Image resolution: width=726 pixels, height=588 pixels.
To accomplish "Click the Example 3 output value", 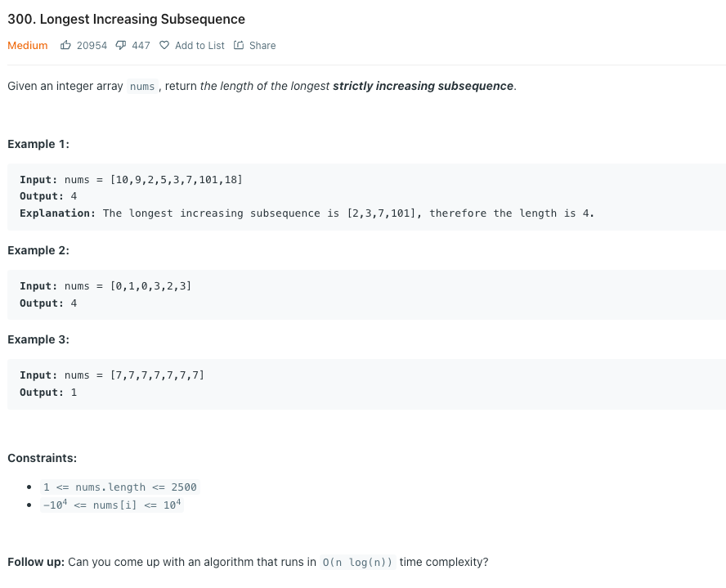I will click(x=74, y=393).
